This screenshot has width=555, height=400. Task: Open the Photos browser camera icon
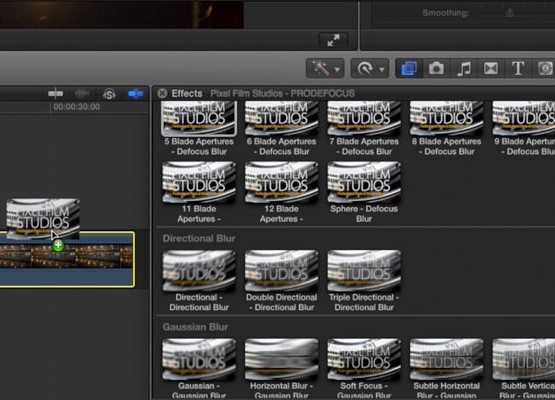[x=436, y=68]
